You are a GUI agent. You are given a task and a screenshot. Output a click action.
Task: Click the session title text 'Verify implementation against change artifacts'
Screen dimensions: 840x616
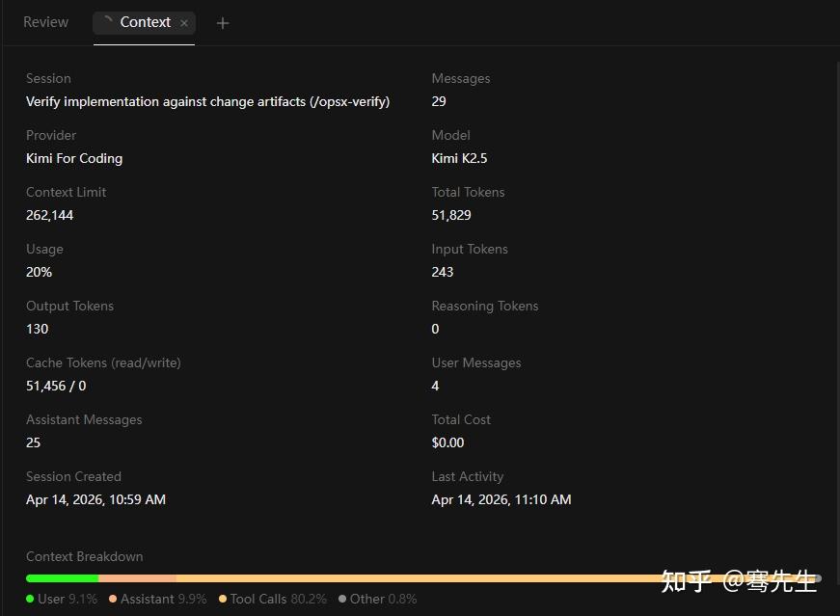(x=208, y=101)
